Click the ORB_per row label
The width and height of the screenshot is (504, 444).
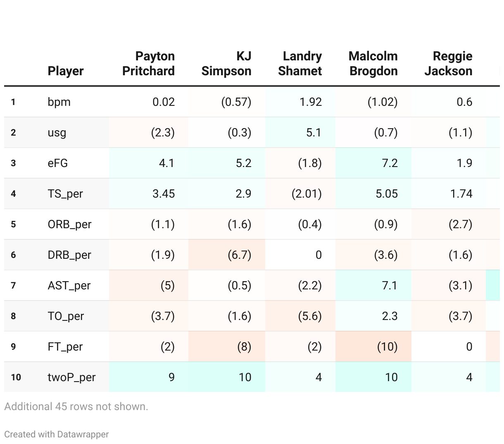69,224
